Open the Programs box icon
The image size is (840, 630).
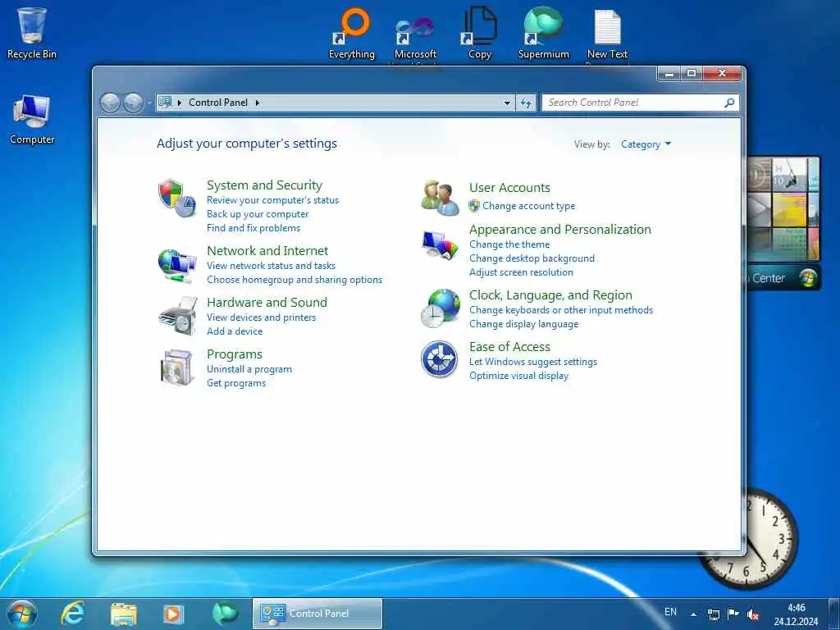177,367
